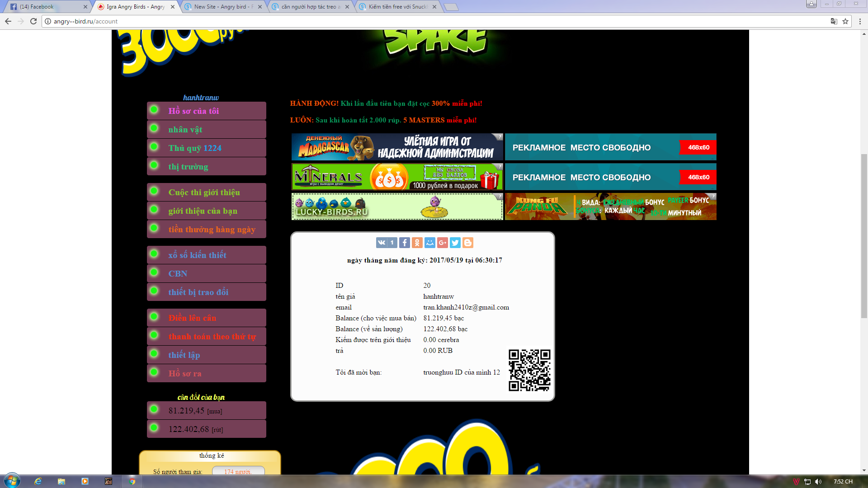Click the Blogger share icon

[x=468, y=243]
